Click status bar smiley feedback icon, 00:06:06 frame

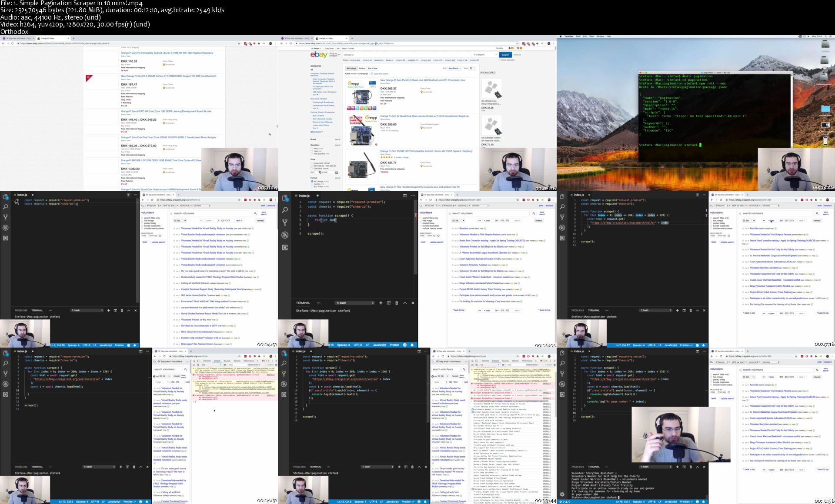tap(405, 345)
